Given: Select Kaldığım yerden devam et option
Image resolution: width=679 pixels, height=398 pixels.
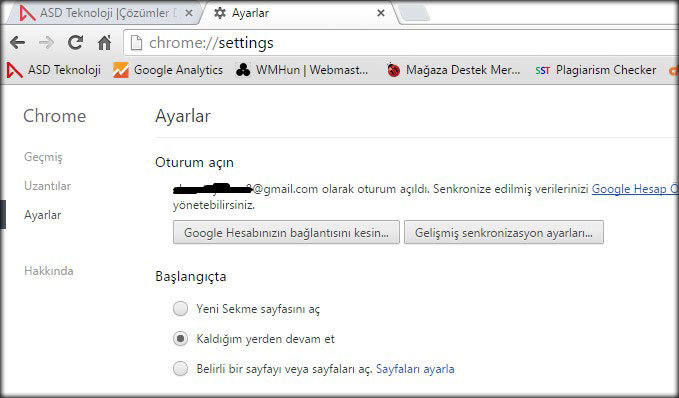Looking at the screenshot, I should point(180,338).
